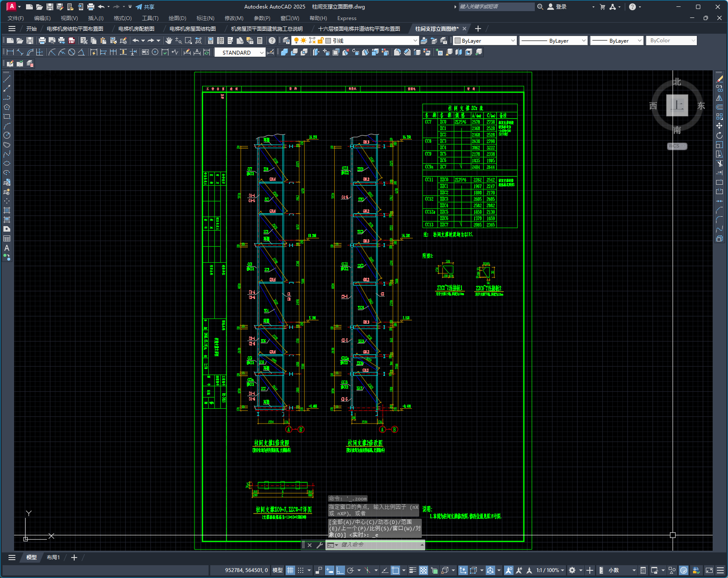Image resolution: width=728 pixels, height=578 pixels.
Task: Click the Make Object's Layer Current icon
Action: (424, 41)
